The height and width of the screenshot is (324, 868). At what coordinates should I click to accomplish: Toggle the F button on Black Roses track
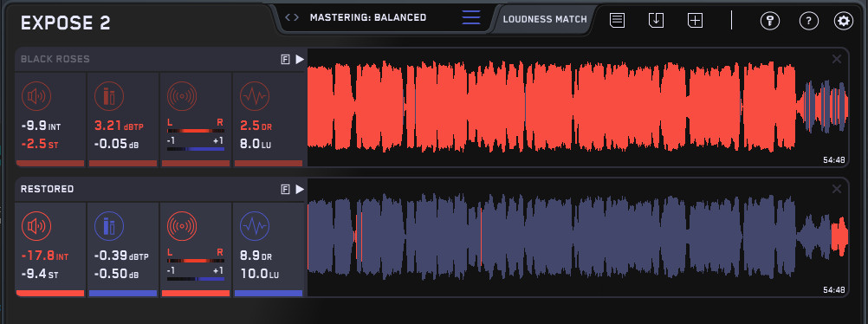click(286, 59)
